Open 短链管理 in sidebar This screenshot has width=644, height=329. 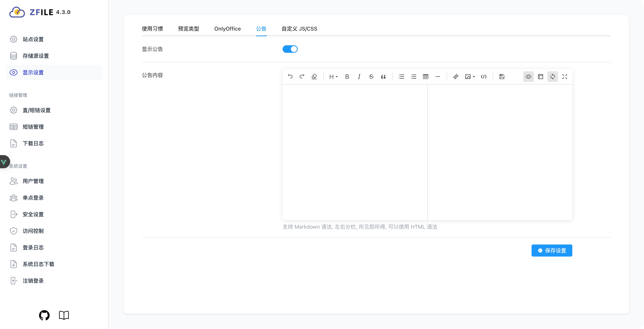54,127
